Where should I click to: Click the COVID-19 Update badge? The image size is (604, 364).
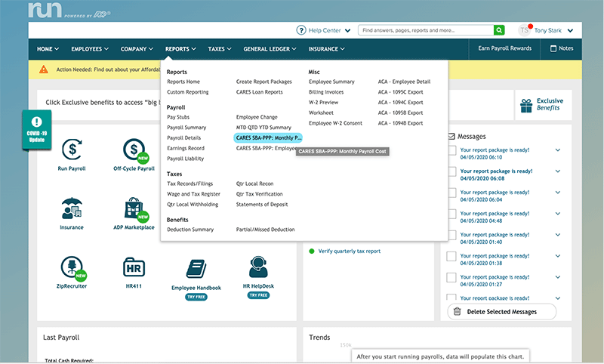[36, 130]
